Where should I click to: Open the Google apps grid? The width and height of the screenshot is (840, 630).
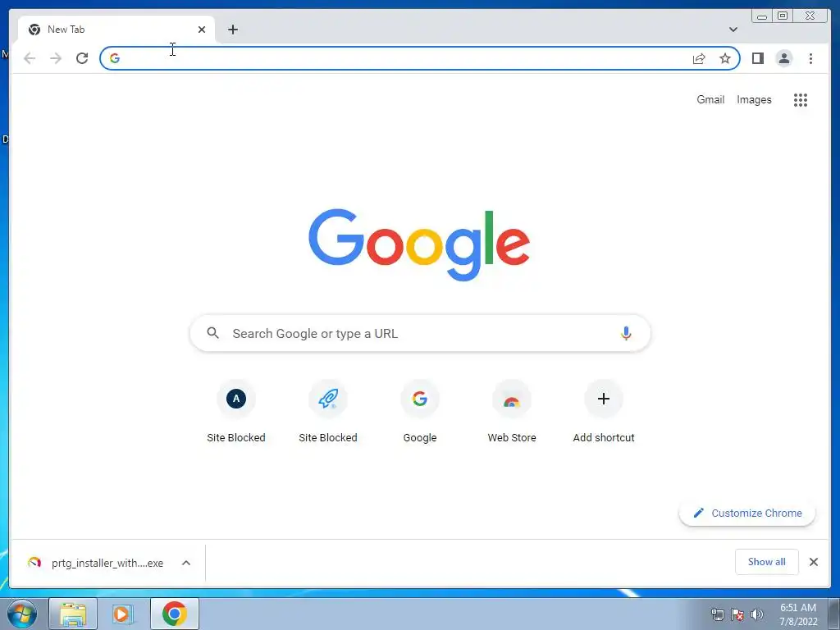tap(801, 99)
